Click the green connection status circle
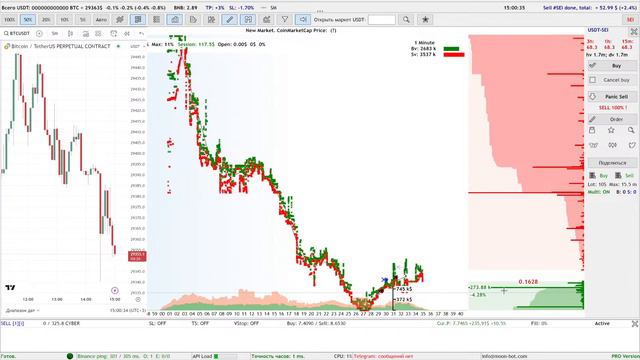Screen dimensions: 640x360 (x=70, y=356)
